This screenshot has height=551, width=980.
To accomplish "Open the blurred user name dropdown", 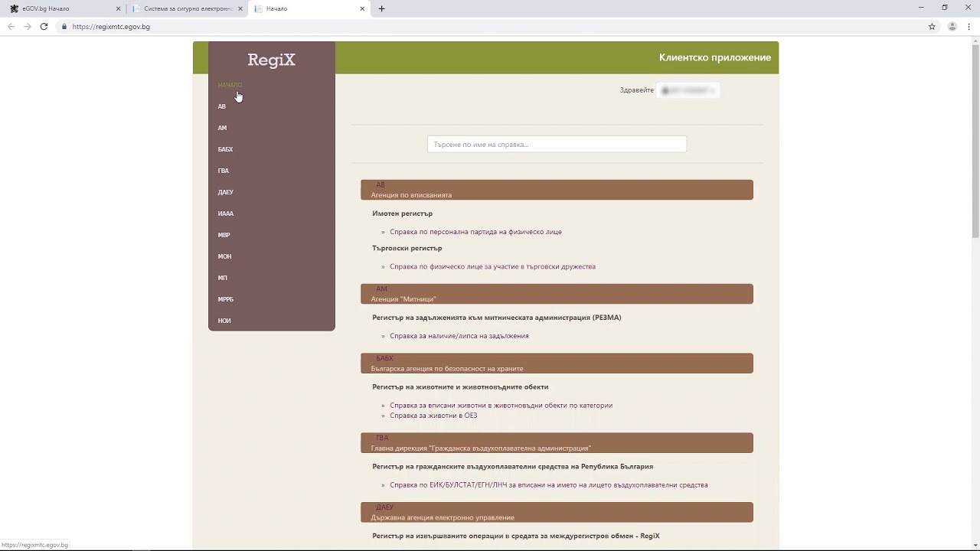I will (688, 90).
